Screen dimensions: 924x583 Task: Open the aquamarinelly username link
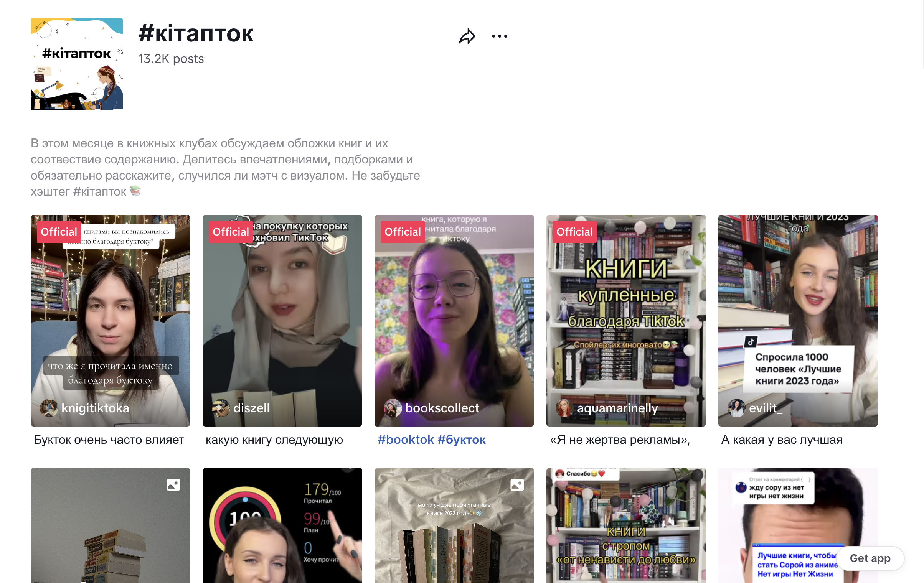point(617,408)
